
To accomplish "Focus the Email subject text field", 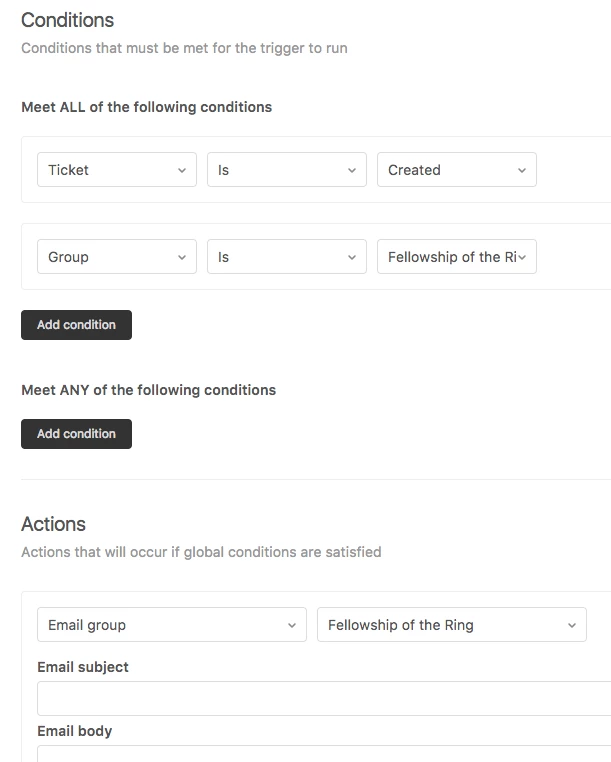I will pyautogui.click(x=324, y=698).
